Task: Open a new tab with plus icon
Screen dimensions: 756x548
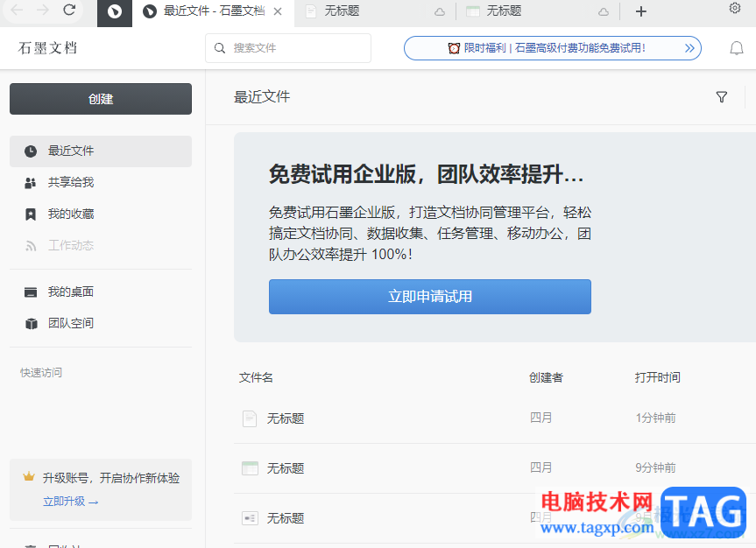Action: tap(640, 11)
